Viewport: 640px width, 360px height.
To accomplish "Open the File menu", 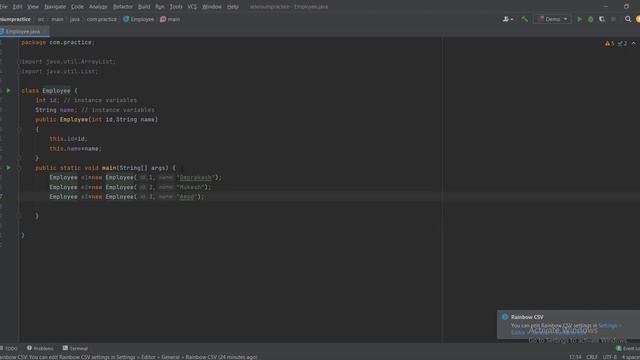I will pos(3,7).
